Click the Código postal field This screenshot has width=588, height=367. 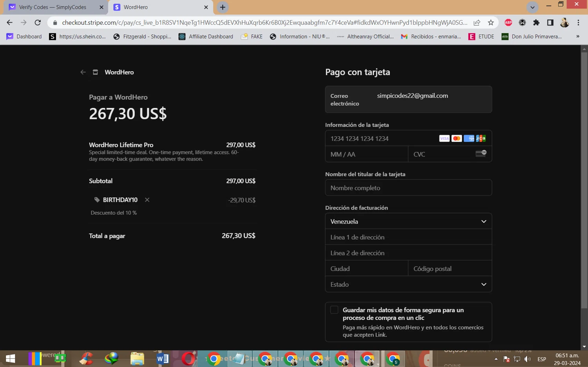coord(450,268)
